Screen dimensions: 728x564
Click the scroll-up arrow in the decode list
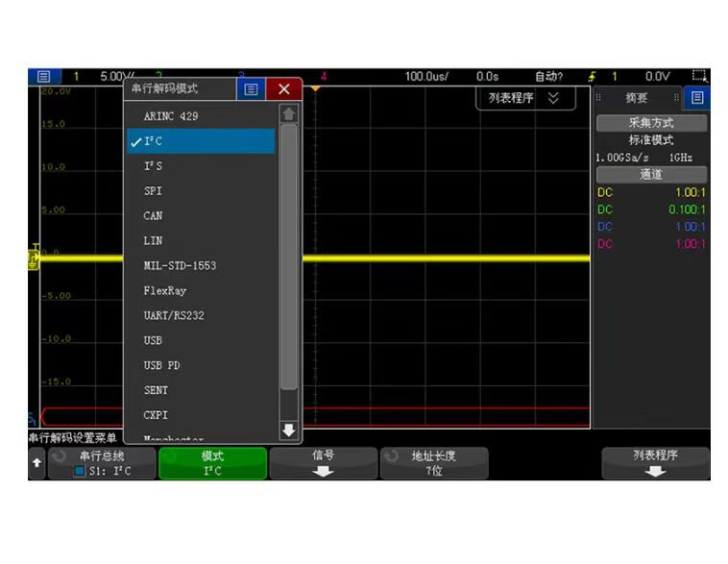(288, 114)
